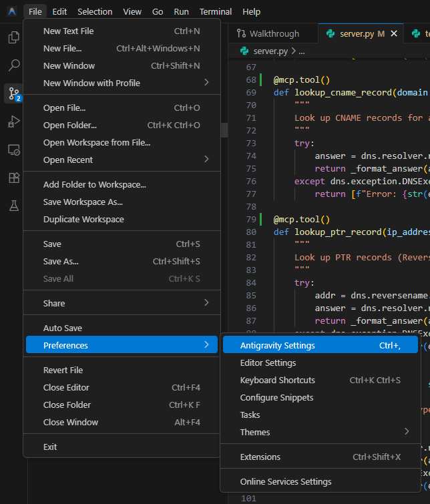Open Source Control with 2 pending changes

tap(13, 93)
